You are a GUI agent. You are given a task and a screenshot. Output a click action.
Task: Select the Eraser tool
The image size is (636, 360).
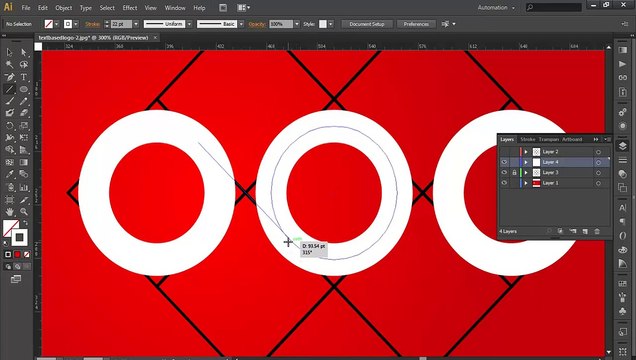pos(24,113)
